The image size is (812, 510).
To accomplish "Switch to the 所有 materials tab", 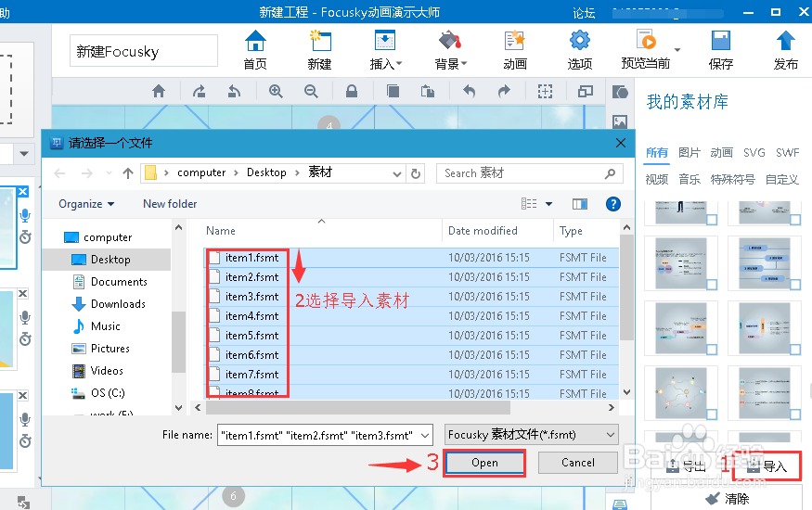I will pos(657,153).
